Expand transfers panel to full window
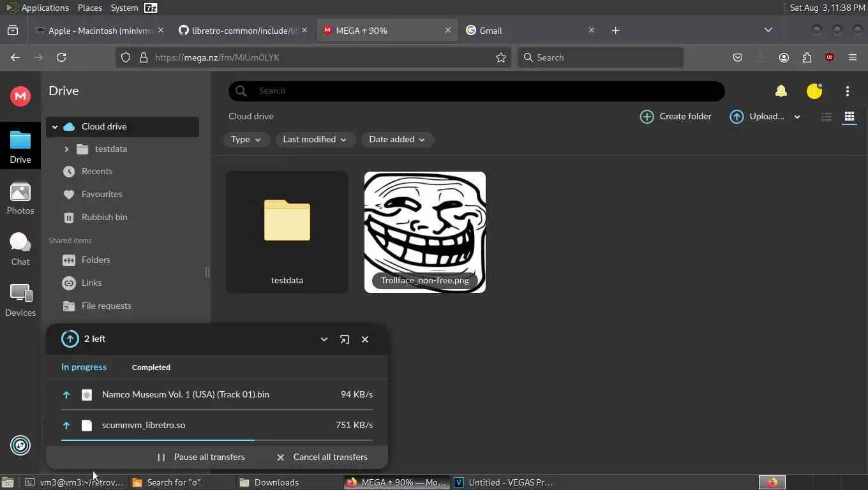 [345, 339]
